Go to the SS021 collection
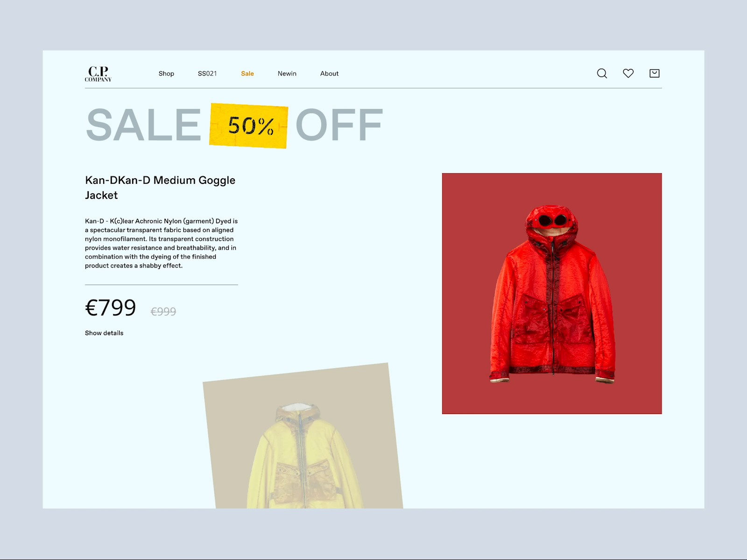This screenshot has height=560, width=747. (x=207, y=74)
